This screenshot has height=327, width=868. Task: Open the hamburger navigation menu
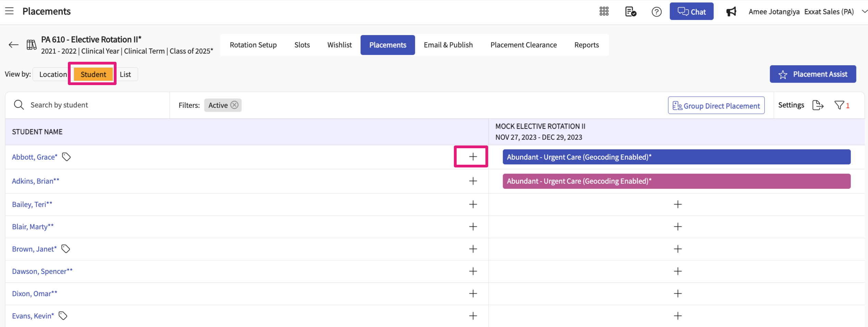9,11
